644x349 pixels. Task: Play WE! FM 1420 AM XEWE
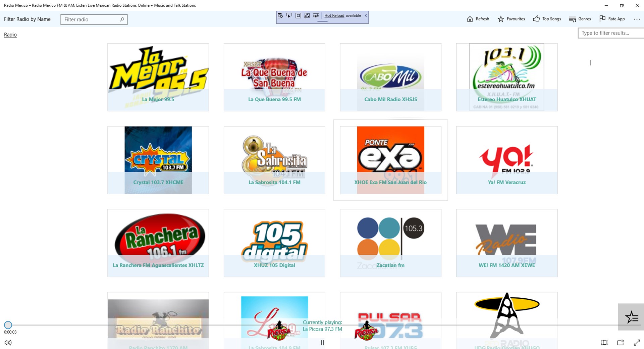(x=507, y=243)
